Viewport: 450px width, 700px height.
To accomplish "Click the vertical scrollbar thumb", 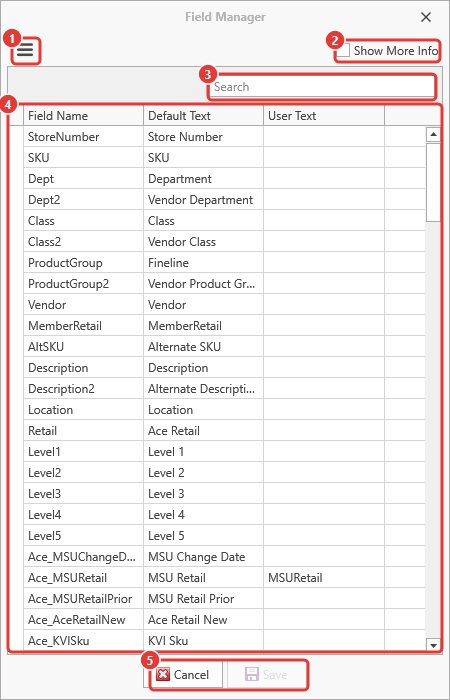I will point(433,182).
